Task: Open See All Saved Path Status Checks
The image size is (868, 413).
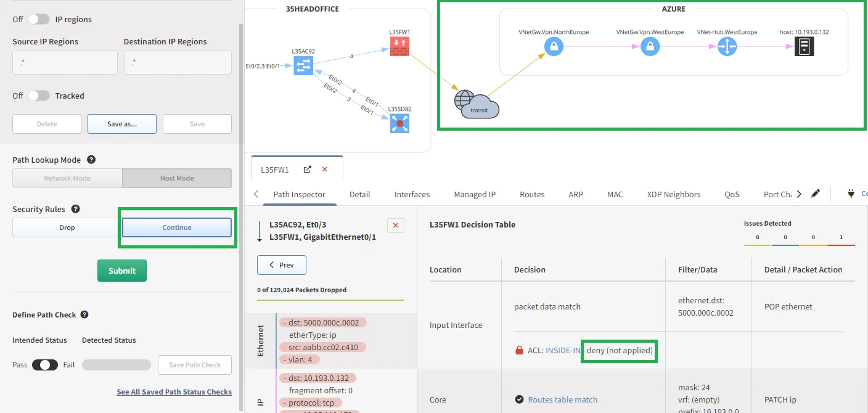Action: click(174, 392)
